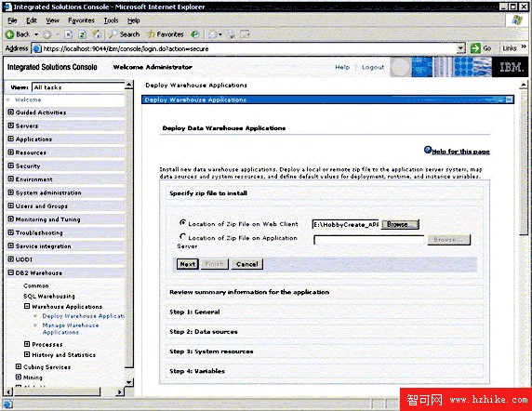Click the page icon in Address bar
Image resolution: width=532 pixels, height=411 pixels.
36,48
